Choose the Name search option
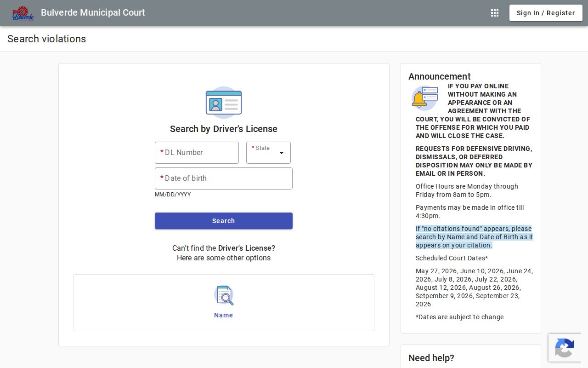The width and height of the screenshot is (588, 368). tap(224, 303)
